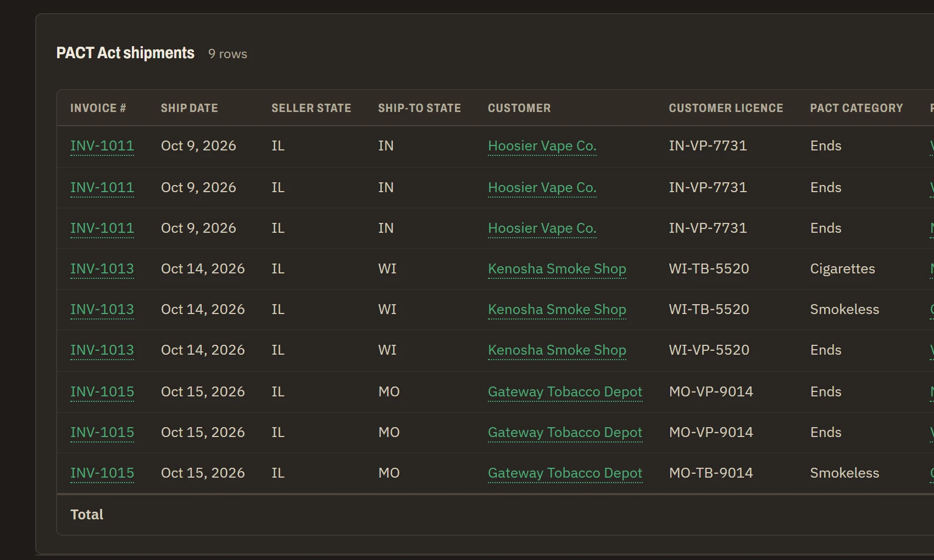Sort by the SHIP-TO STATE column header
The width and height of the screenshot is (934, 560).
pyautogui.click(x=419, y=108)
